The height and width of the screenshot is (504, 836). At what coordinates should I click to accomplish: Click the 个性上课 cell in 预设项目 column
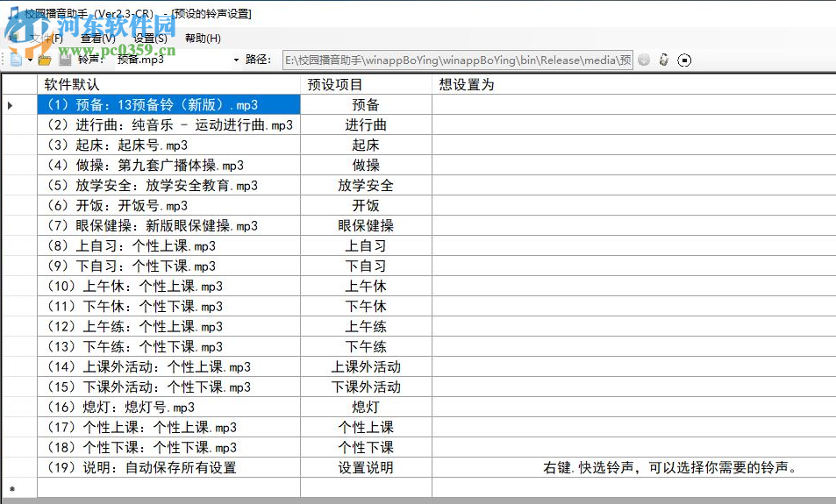tap(367, 427)
